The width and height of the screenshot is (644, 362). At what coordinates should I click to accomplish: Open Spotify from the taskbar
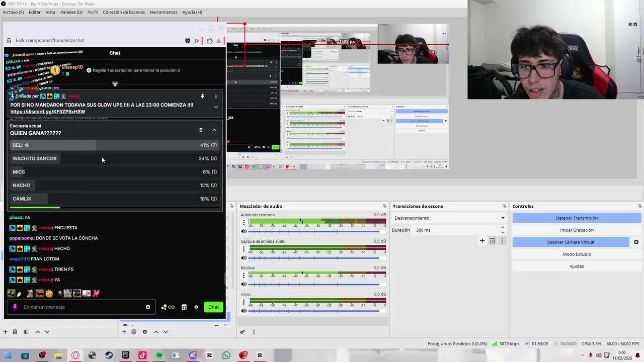[x=159, y=355]
